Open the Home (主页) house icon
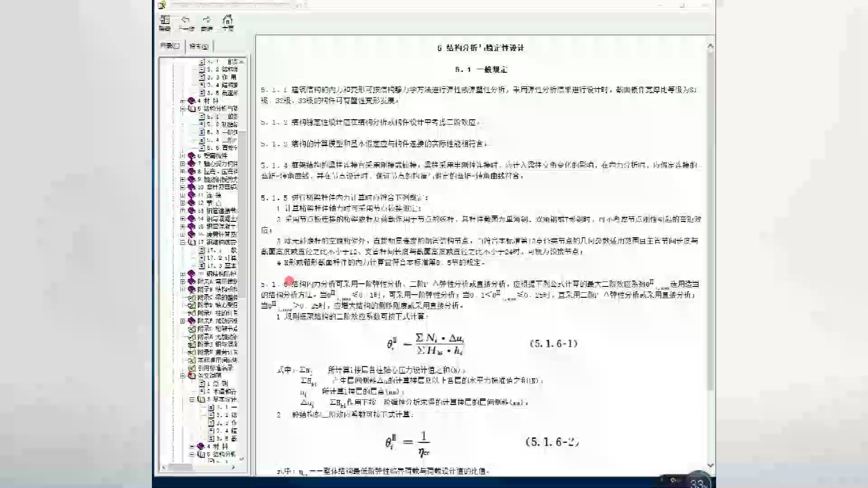 [228, 20]
